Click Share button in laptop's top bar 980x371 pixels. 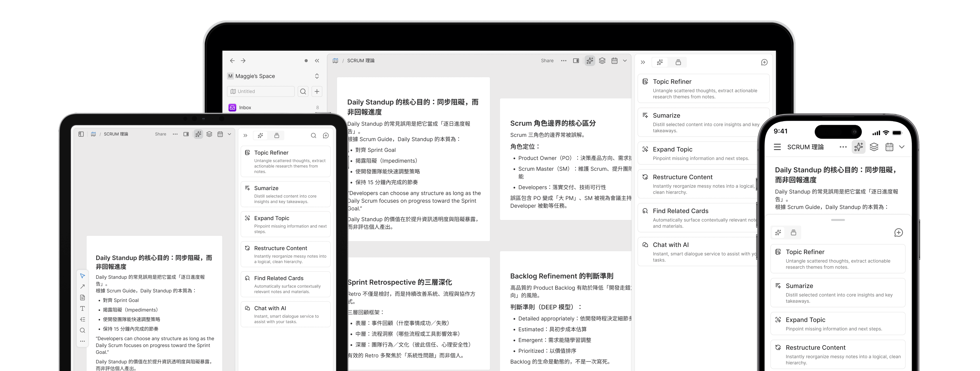(547, 61)
